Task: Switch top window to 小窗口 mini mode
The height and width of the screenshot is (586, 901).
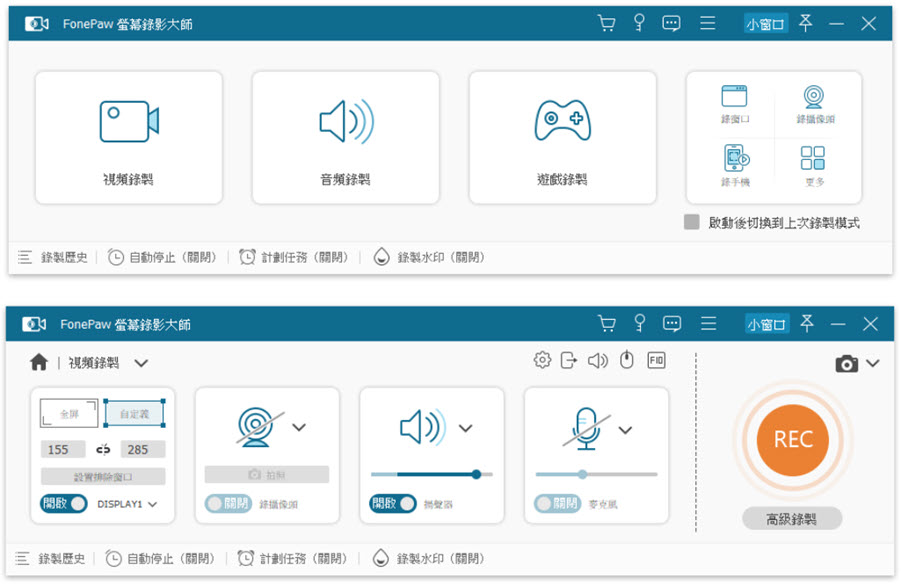Action: [x=765, y=24]
